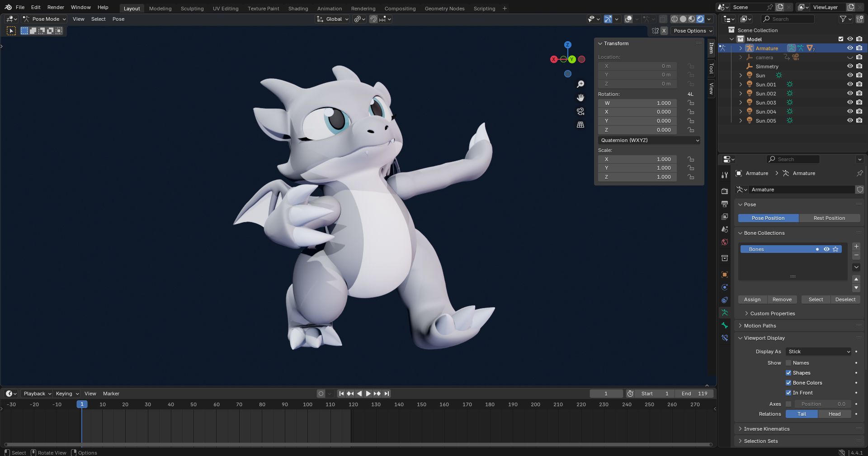The width and height of the screenshot is (868, 456).
Task: Click the select box tool icon
Action: pos(11,31)
